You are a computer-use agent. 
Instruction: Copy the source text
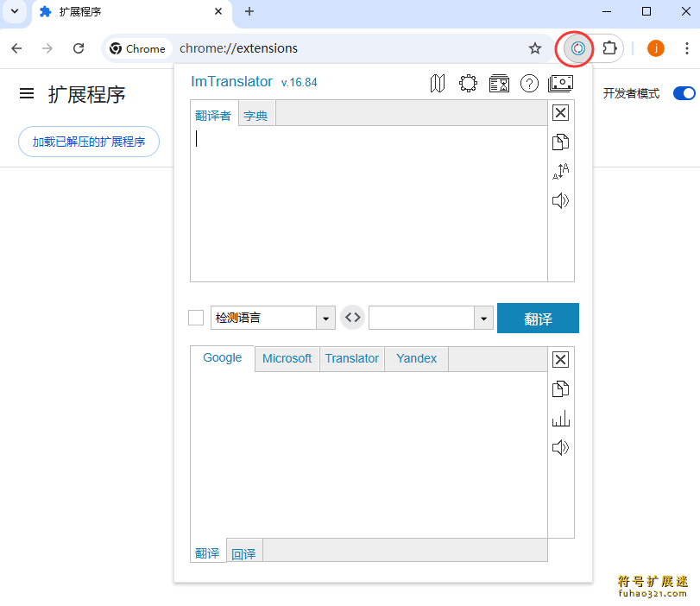[560, 142]
